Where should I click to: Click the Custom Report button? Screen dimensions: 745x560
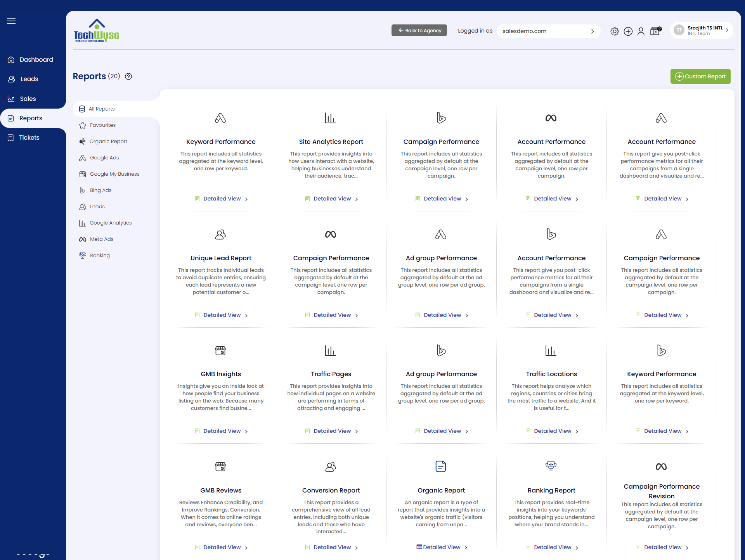pos(700,76)
